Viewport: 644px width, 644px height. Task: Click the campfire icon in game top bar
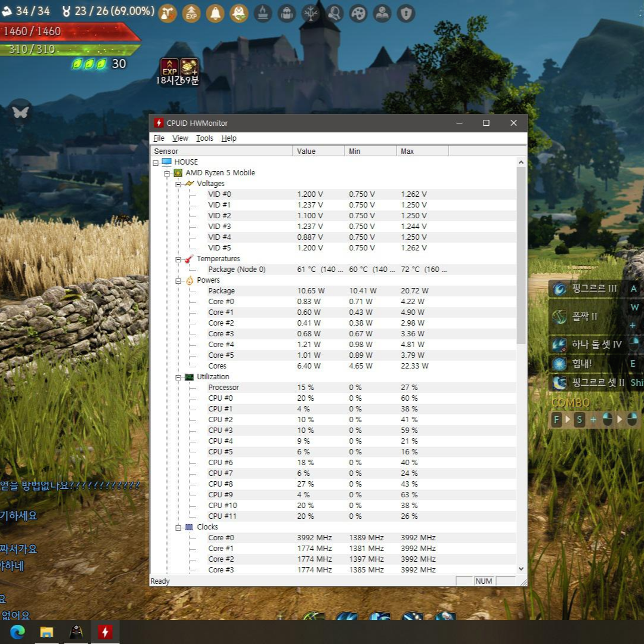(x=263, y=14)
